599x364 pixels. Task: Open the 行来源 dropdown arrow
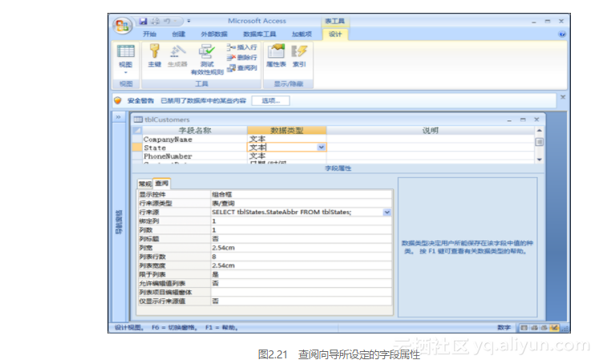387,212
